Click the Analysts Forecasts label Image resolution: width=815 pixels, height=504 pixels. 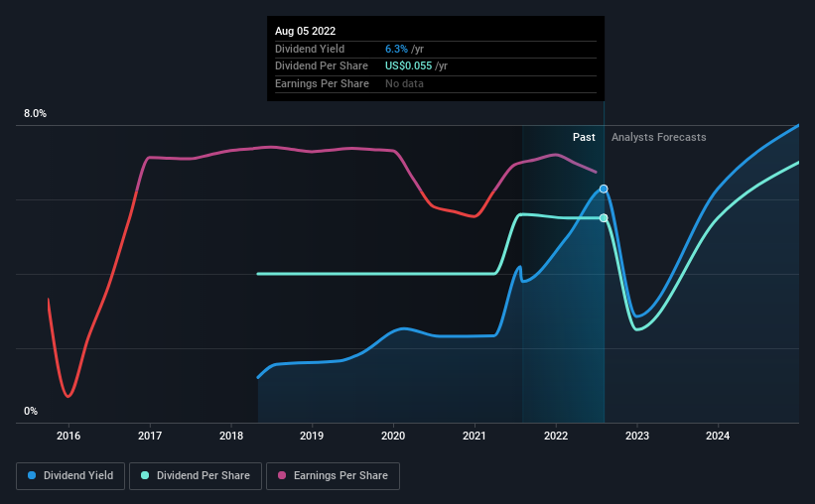(x=659, y=137)
